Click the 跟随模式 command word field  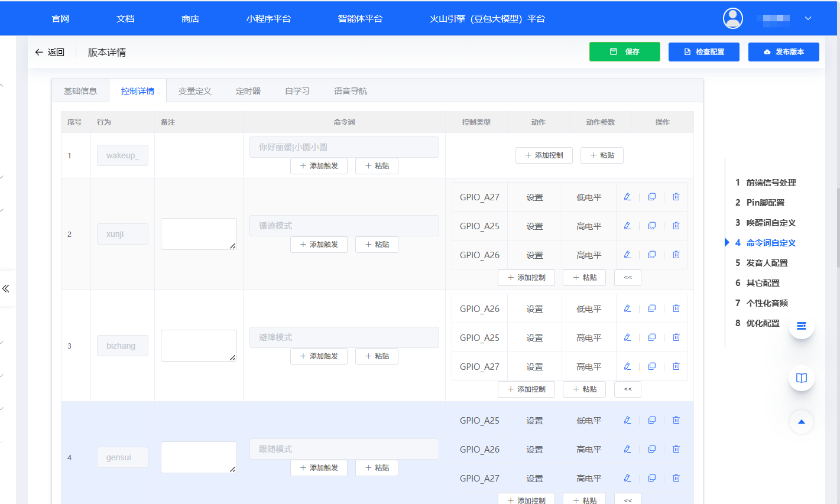point(344,449)
